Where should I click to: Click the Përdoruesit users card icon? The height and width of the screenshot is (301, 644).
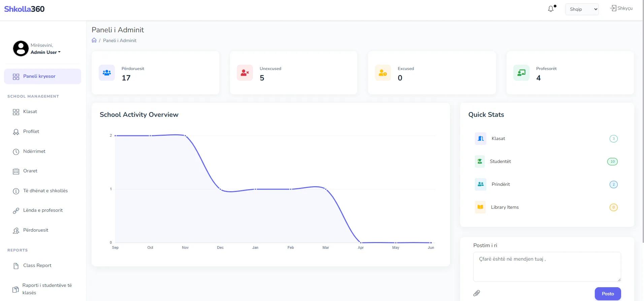[x=107, y=73]
